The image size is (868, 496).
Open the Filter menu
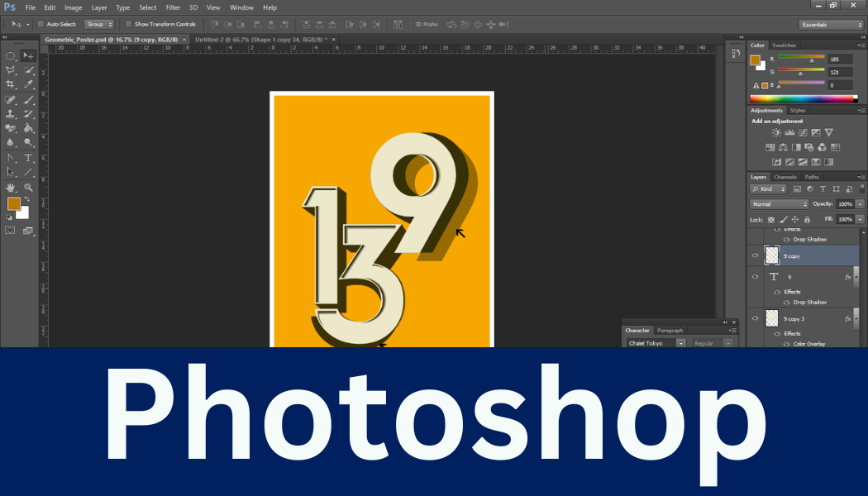click(173, 7)
